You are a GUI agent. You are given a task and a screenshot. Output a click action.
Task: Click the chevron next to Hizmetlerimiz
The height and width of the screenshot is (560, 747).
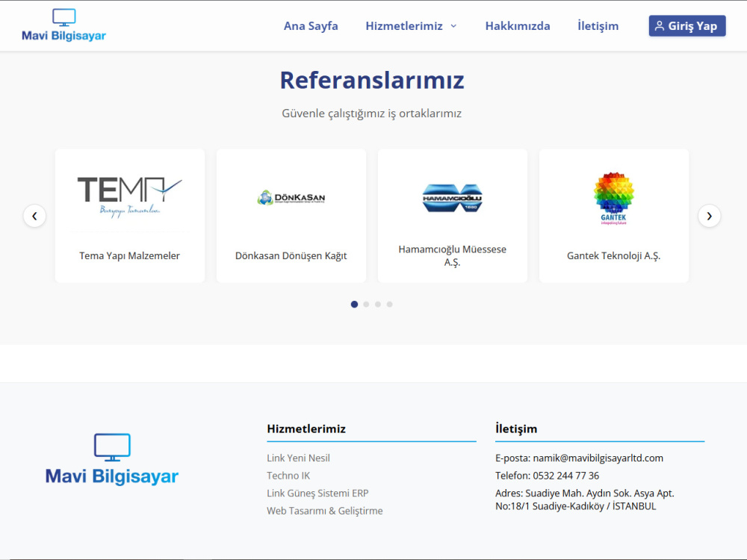click(x=453, y=25)
